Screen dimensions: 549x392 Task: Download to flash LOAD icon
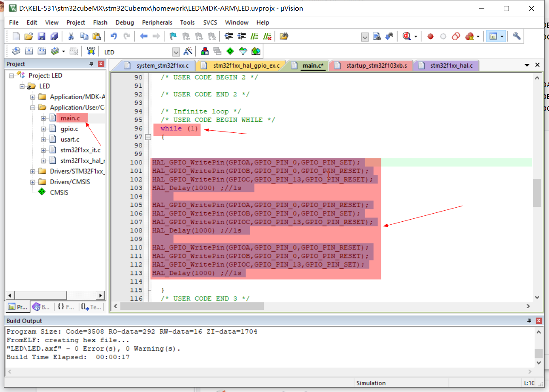[91, 52]
